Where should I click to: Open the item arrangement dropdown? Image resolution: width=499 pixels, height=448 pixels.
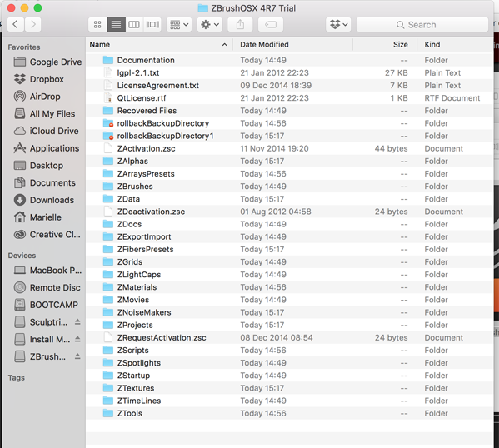tap(179, 24)
